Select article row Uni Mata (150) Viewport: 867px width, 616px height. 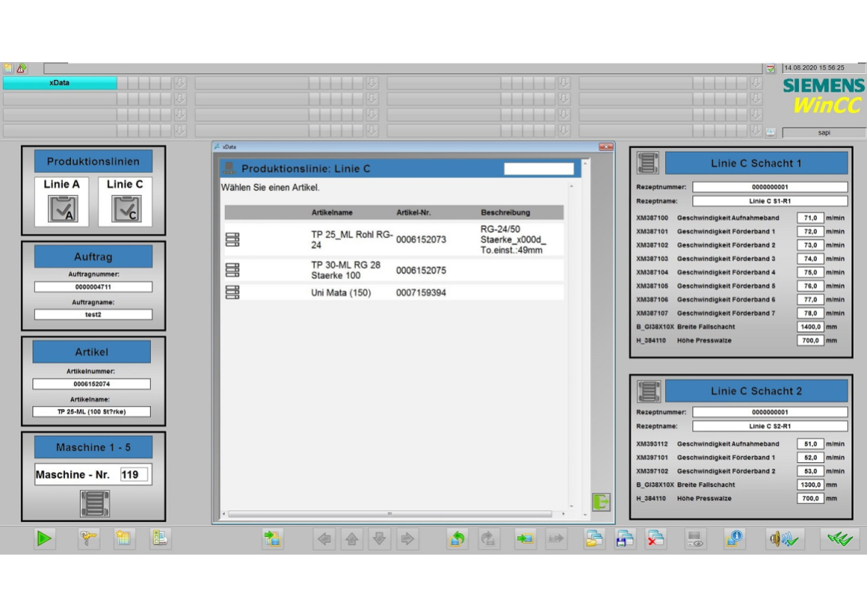(x=341, y=293)
